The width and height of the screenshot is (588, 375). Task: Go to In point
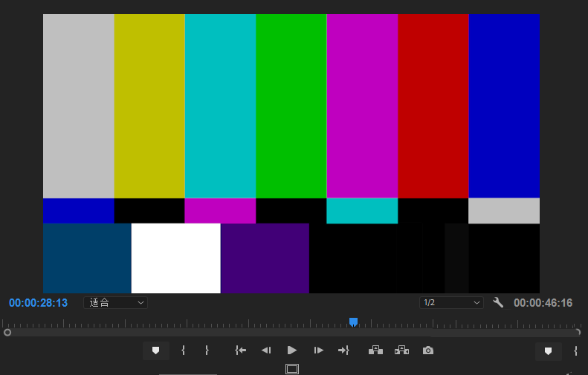click(240, 350)
